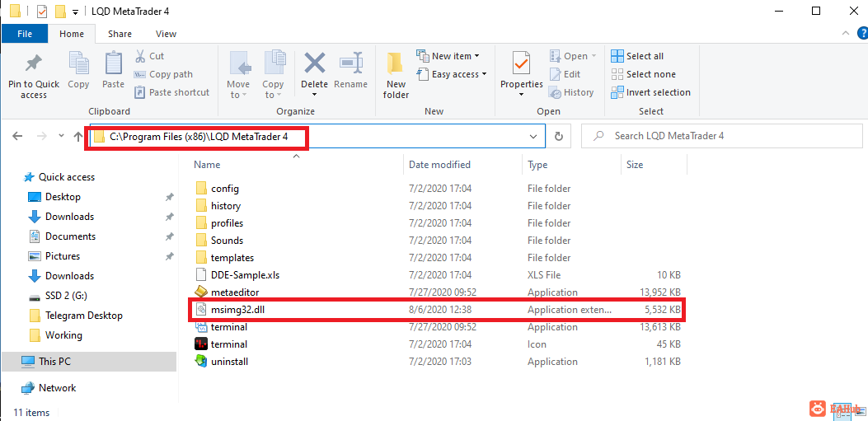
Task: Click the Refresh button
Action: (559, 136)
